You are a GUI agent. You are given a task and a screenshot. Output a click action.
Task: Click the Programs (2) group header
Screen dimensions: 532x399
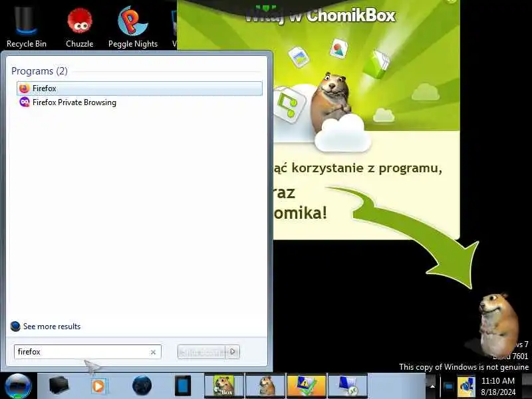pyautogui.click(x=39, y=71)
